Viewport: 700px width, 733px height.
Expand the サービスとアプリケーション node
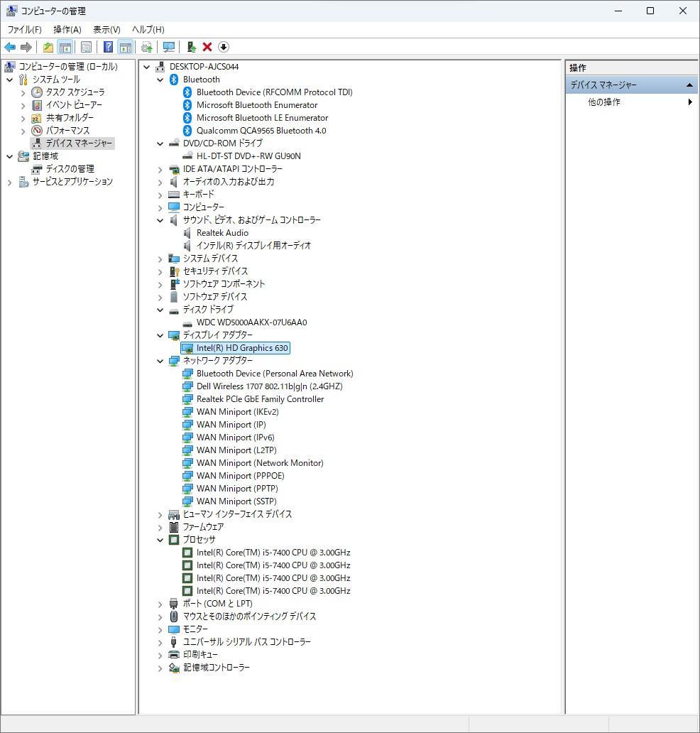pyautogui.click(x=10, y=182)
